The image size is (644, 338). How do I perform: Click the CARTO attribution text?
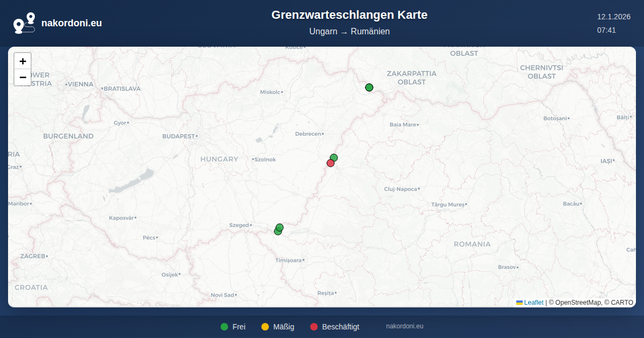pyautogui.click(x=623, y=303)
